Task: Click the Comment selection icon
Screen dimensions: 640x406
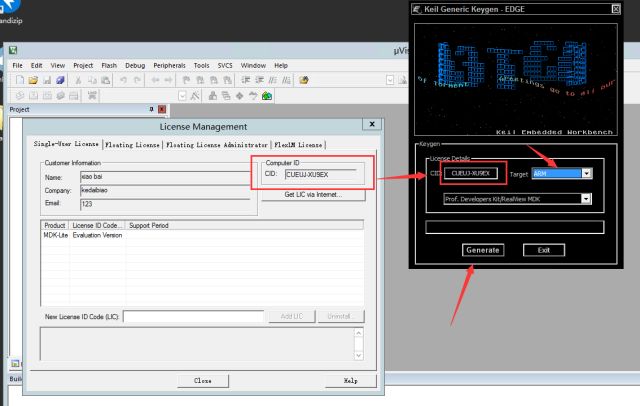Action: point(273,80)
